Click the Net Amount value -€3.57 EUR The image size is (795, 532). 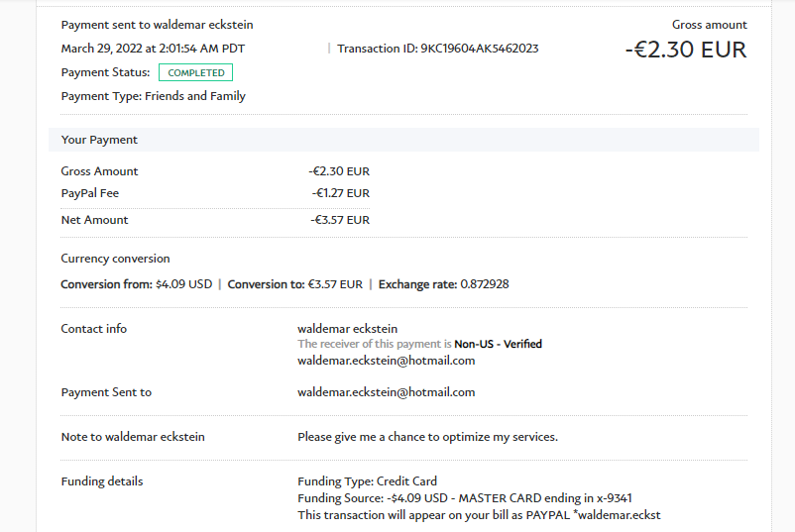click(339, 220)
